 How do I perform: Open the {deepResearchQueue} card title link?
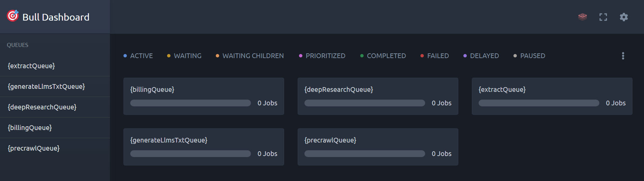pos(339,89)
